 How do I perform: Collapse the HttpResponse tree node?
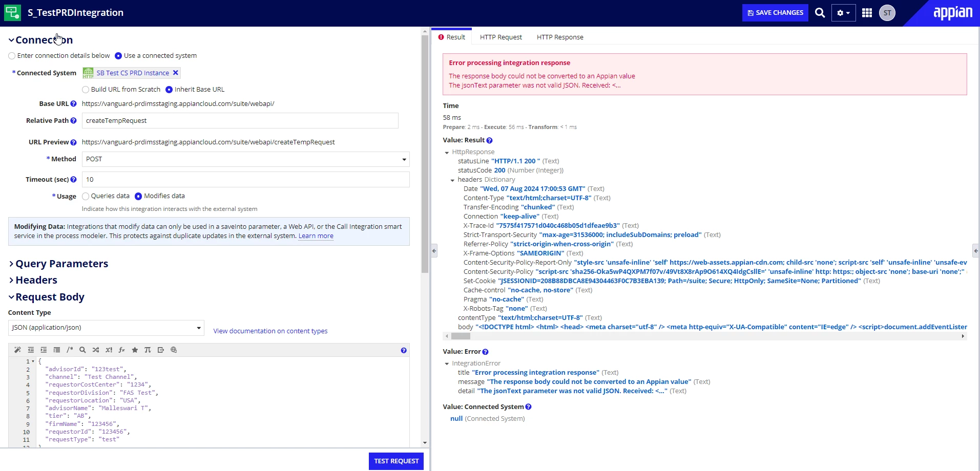(447, 153)
